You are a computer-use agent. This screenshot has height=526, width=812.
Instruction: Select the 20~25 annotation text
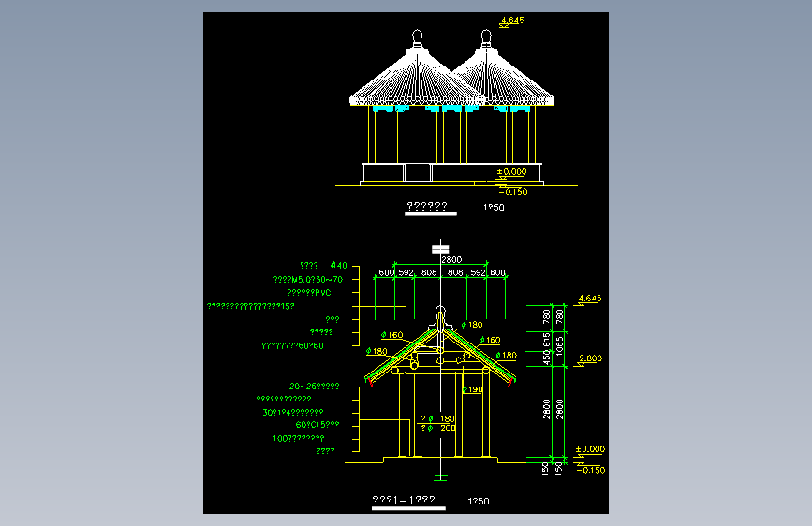tap(315, 387)
